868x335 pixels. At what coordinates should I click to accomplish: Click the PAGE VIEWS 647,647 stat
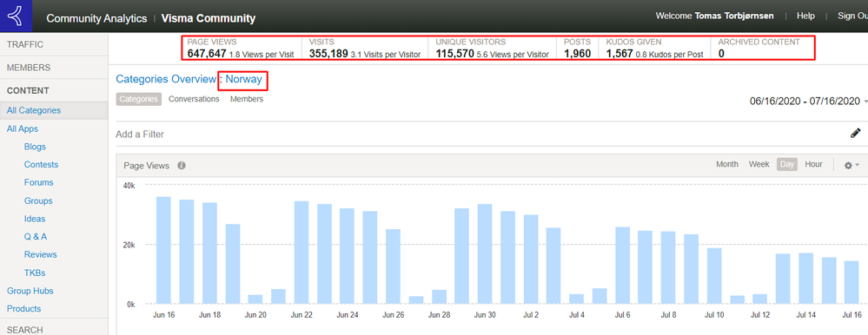point(241,48)
